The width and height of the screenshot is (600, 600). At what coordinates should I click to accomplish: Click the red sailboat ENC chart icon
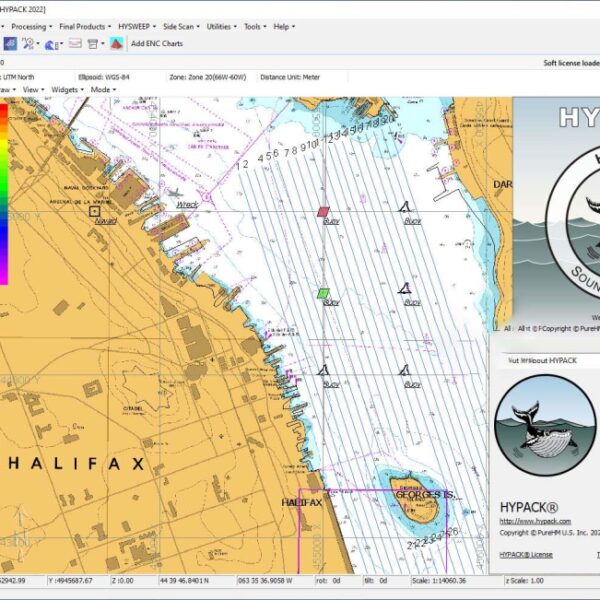point(117,43)
